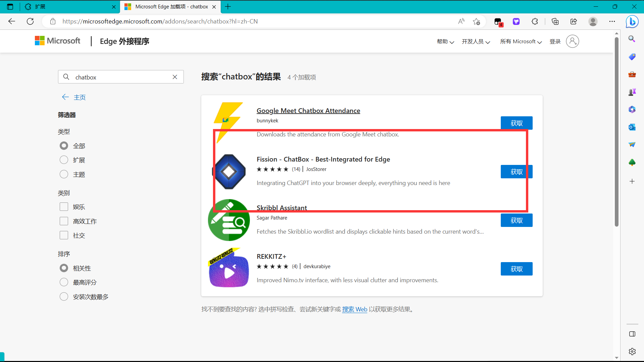Screen dimensions: 644x362
Task: Clear the chatbox search field
Action: (x=175, y=77)
